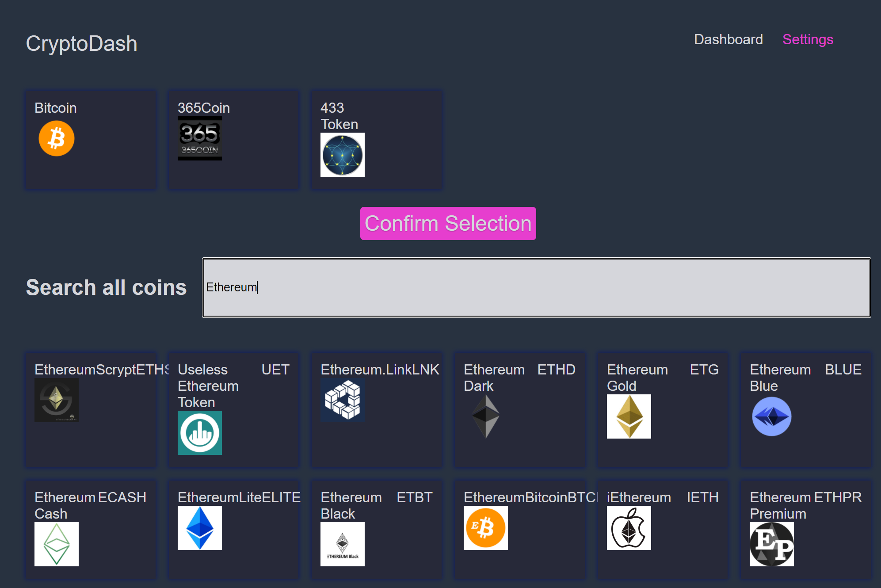
Task: Switch to the Settings page
Action: coord(808,40)
